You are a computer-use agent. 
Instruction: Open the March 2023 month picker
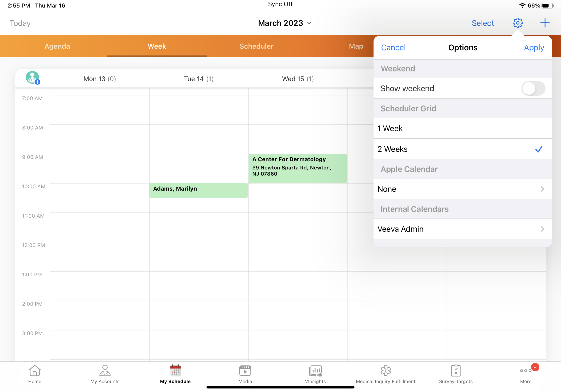coord(284,23)
